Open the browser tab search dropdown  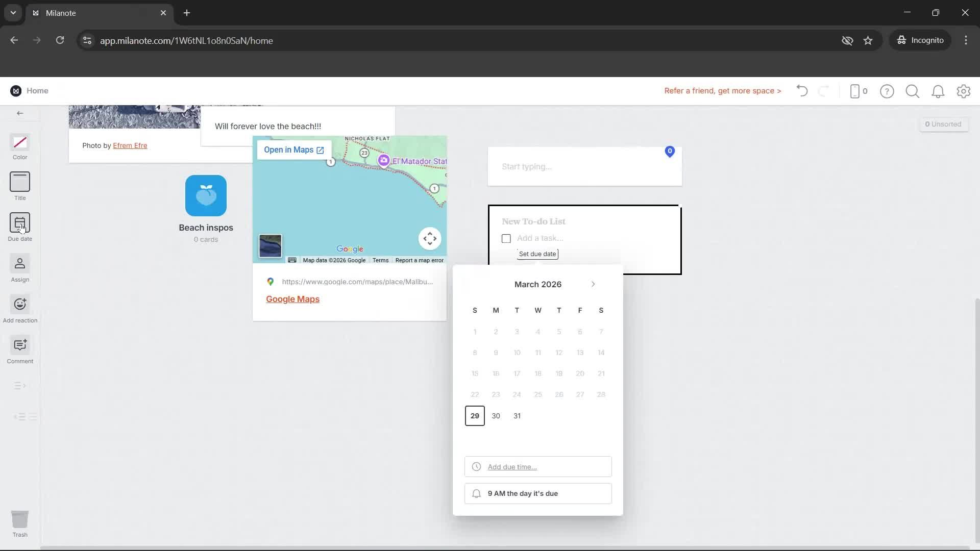13,13
